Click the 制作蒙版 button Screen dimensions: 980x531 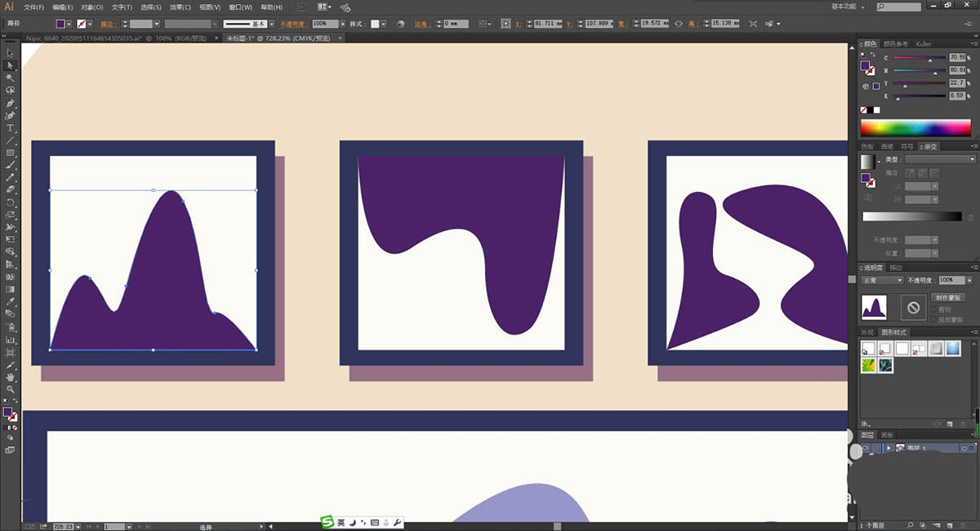[x=949, y=298]
